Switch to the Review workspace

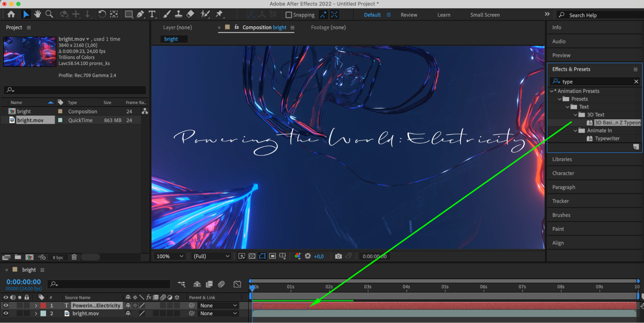tap(409, 15)
